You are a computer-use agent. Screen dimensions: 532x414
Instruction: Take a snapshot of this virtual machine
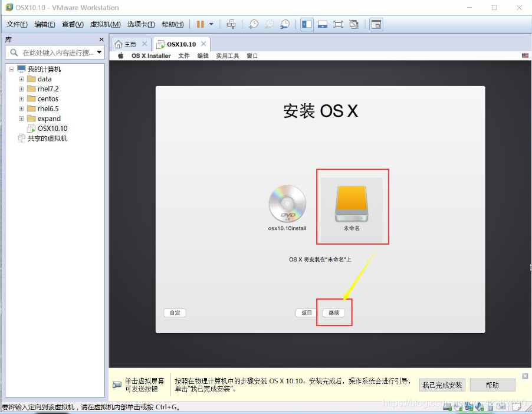pyautogui.click(x=253, y=24)
